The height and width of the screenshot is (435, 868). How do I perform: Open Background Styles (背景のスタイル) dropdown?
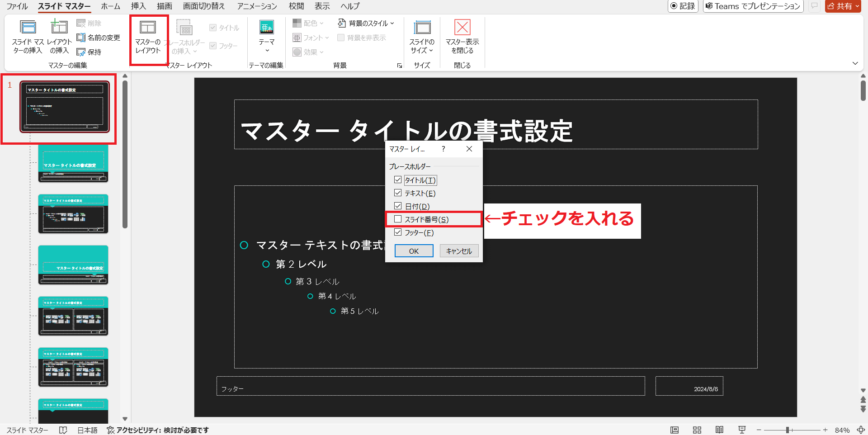(x=366, y=23)
